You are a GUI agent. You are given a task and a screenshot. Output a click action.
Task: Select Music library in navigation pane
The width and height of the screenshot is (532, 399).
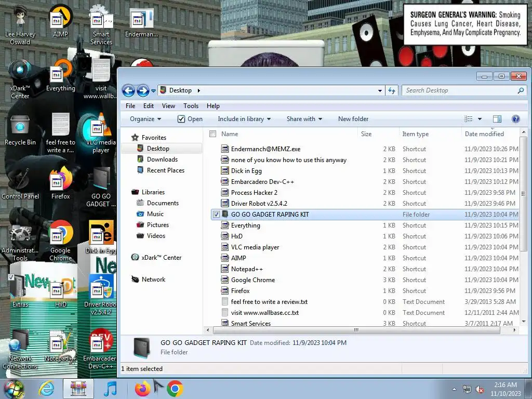click(155, 214)
